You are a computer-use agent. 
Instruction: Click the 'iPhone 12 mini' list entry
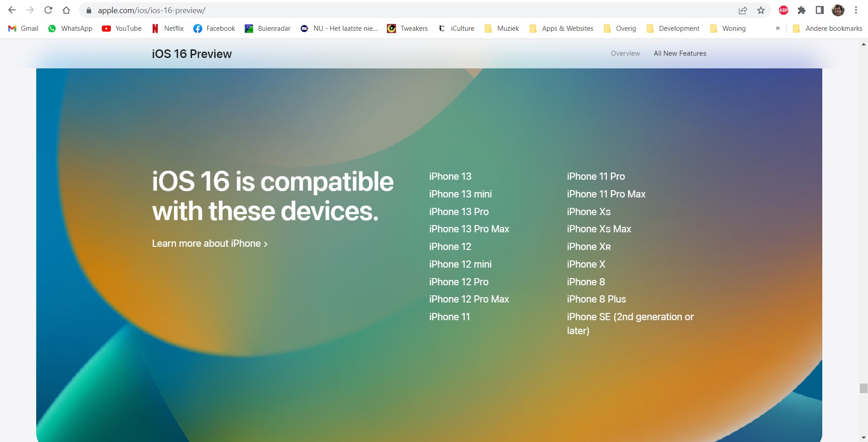tap(460, 264)
